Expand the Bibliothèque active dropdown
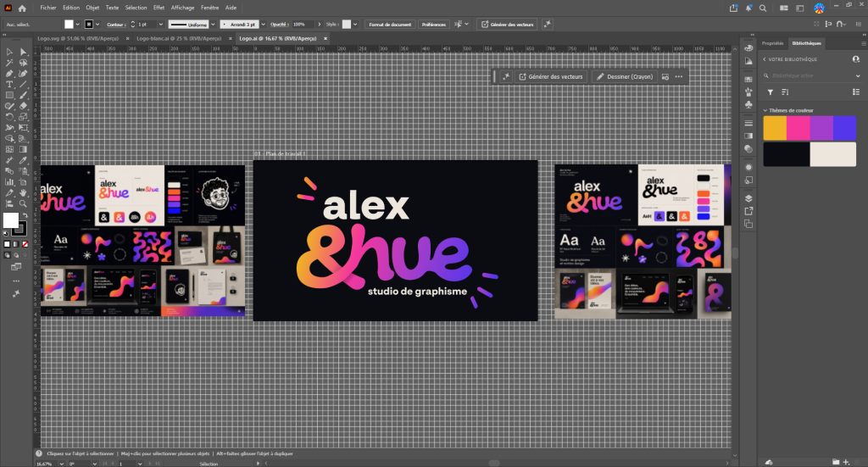 [x=858, y=75]
